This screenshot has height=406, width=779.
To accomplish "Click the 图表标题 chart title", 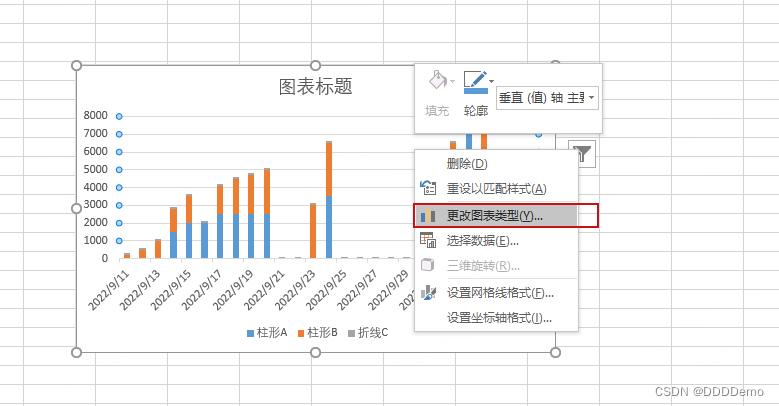I will [315, 86].
